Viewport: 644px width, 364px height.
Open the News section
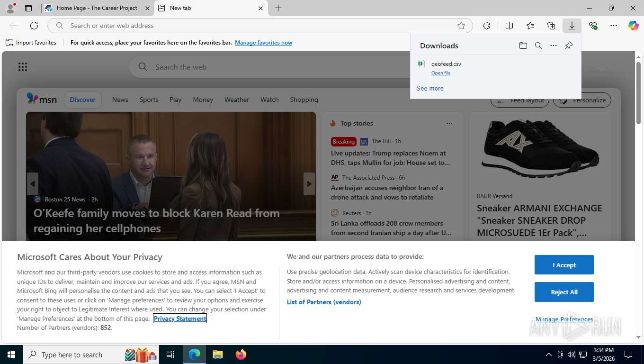[120, 100]
